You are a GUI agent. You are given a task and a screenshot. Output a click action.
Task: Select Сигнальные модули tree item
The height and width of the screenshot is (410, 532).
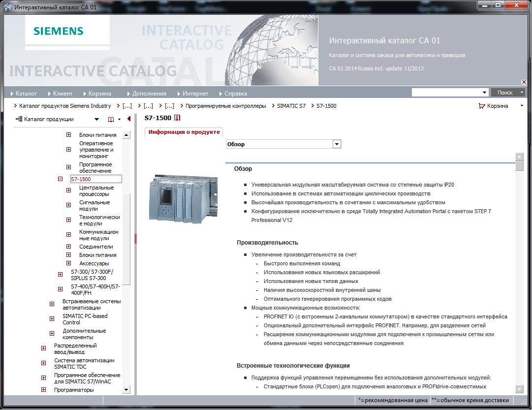(94, 205)
